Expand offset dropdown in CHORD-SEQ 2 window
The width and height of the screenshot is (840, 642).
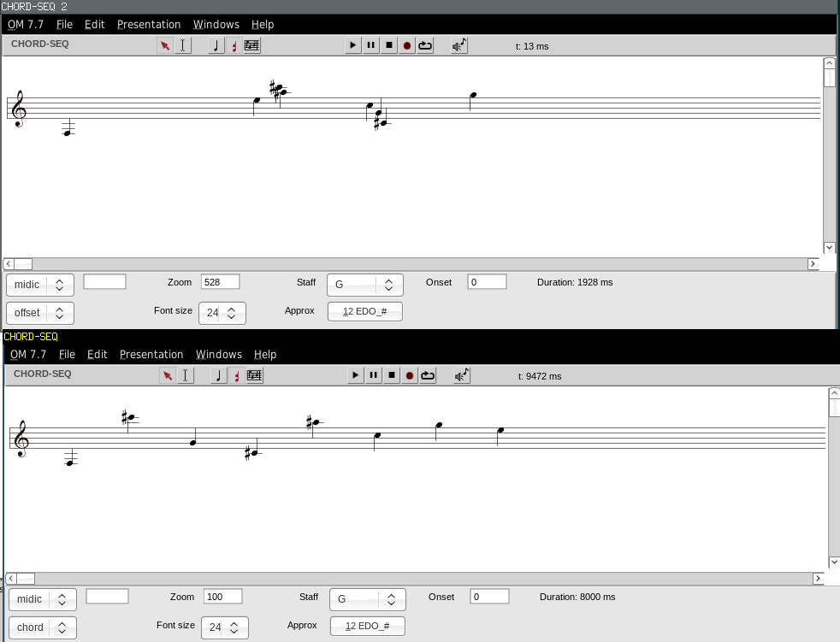40,313
